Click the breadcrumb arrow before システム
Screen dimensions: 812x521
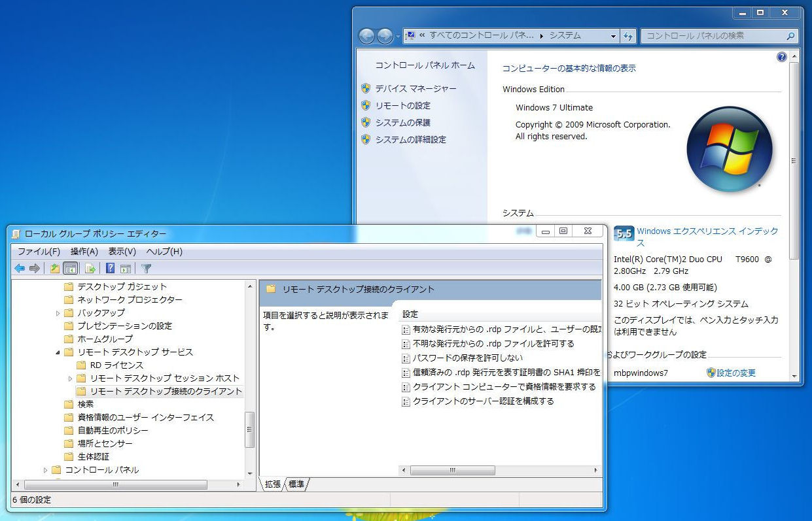(542, 36)
